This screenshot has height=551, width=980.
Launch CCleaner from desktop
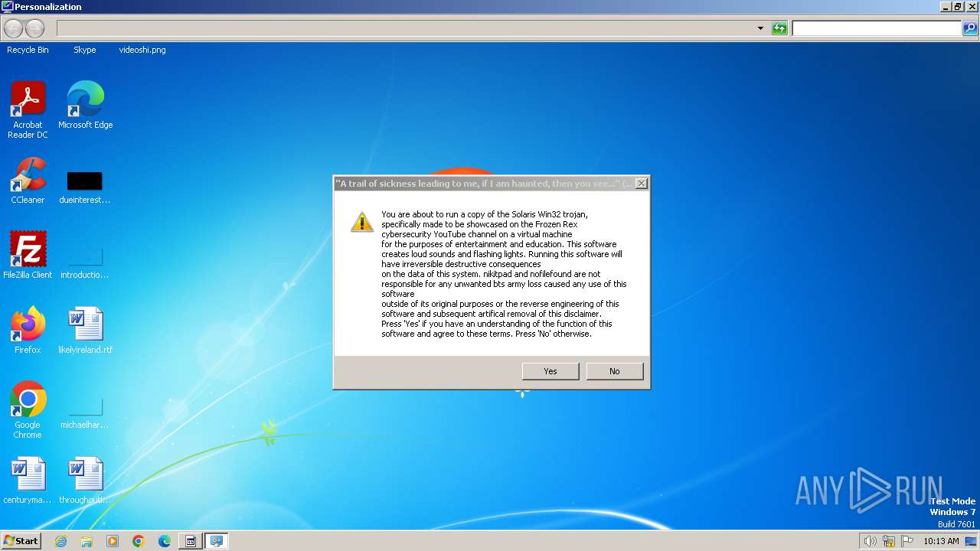[x=28, y=180]
